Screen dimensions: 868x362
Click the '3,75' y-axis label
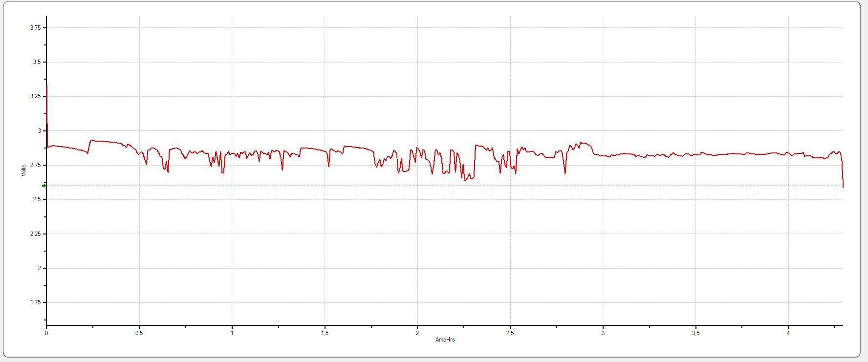(x=35, y=28)
